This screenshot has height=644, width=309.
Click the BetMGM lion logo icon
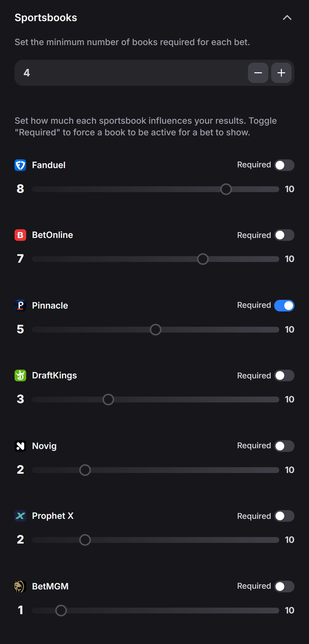pos(20,586)
